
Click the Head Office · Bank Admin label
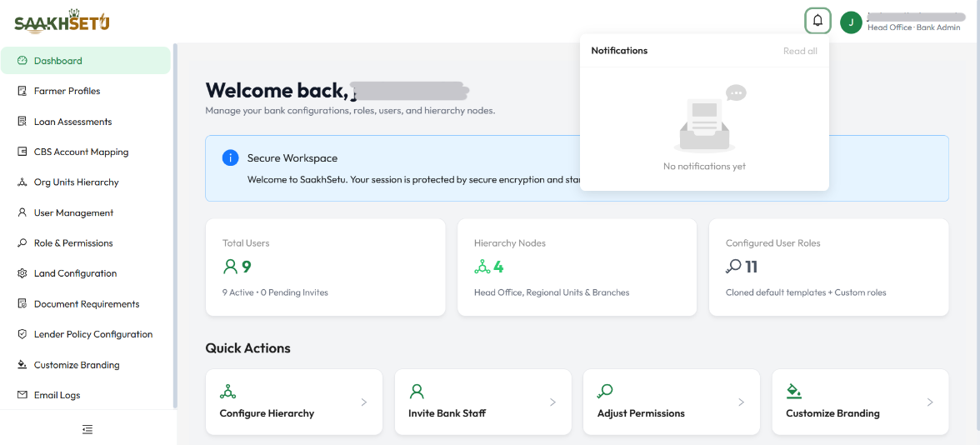tap(913, 27)
